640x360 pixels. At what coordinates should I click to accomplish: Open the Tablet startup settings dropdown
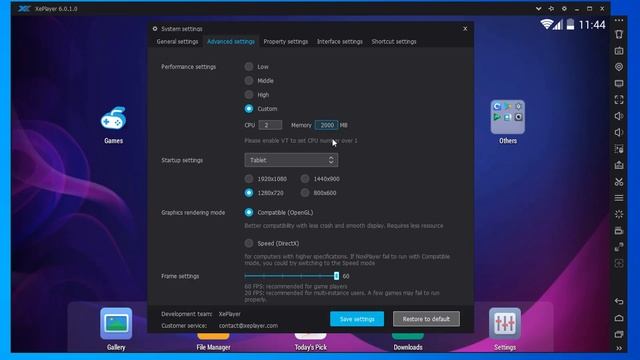(291, 160)
